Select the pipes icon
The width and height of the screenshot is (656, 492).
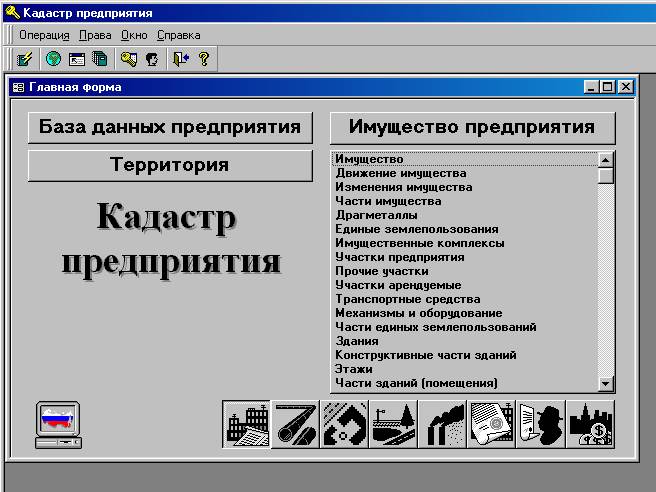296,424
